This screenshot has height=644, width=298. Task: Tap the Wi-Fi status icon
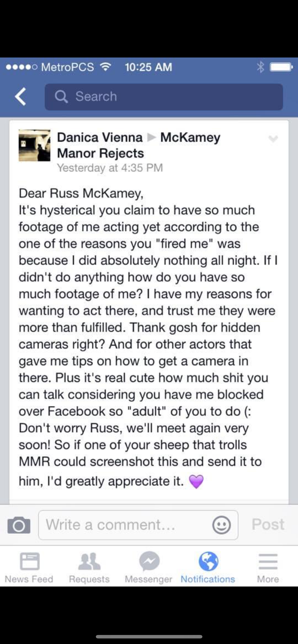pos(105,67)
